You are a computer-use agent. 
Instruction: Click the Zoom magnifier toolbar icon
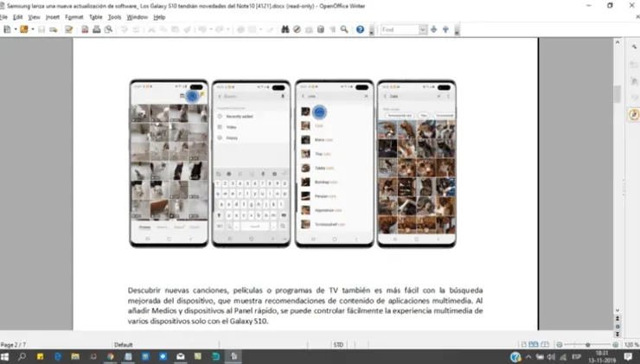344,29
